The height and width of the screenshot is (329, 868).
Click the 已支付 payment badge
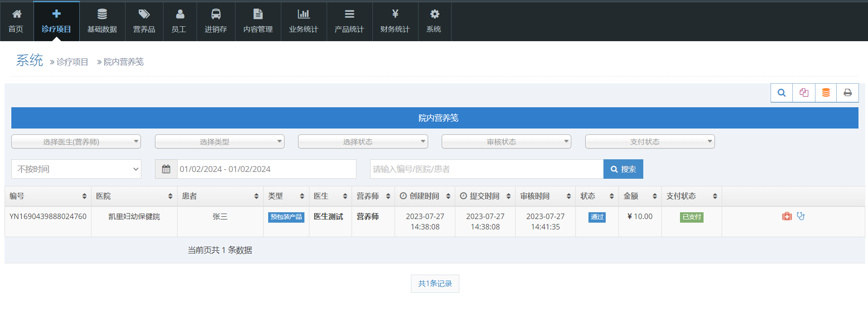pyautogui.click(x=692, y=217)
